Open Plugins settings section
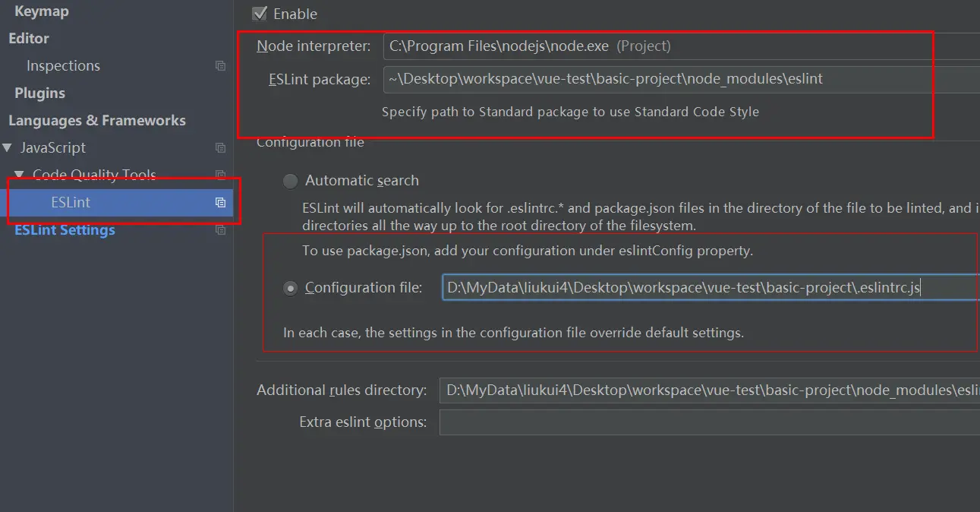 39,93
